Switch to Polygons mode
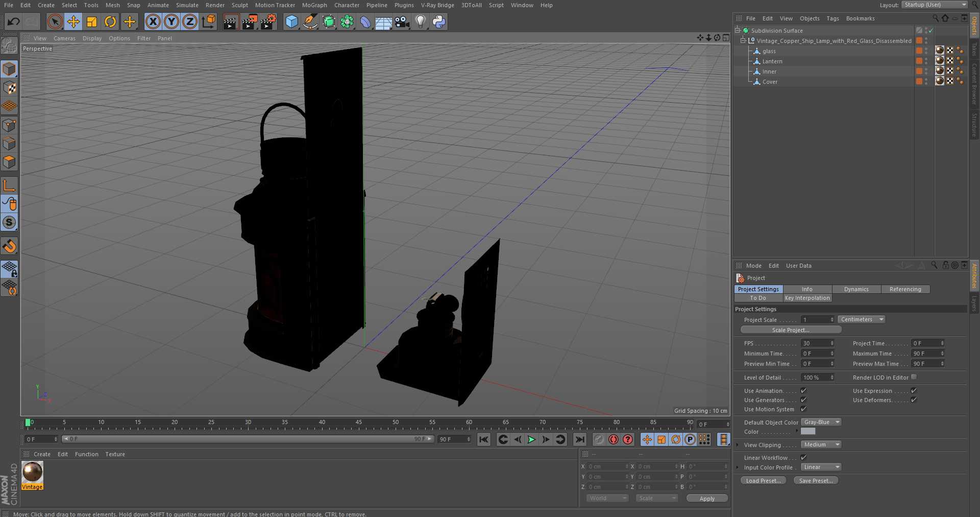 [9, 162]
